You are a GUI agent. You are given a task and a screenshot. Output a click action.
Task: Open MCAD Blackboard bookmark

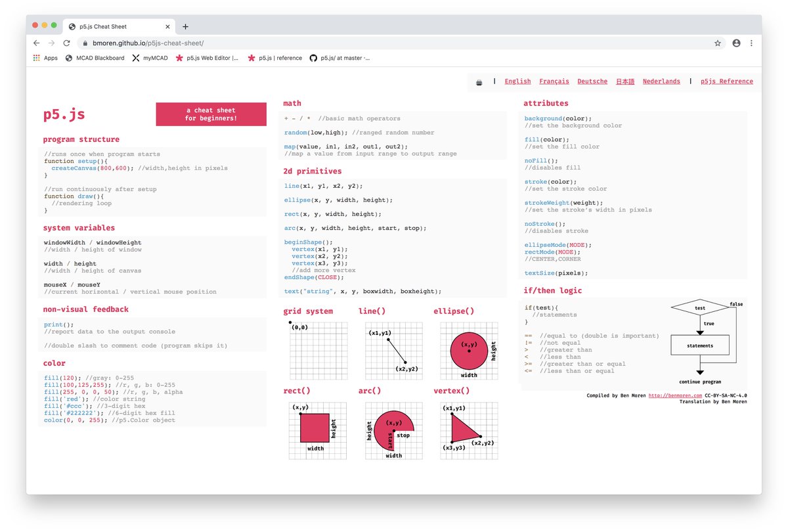pos(95,58)
